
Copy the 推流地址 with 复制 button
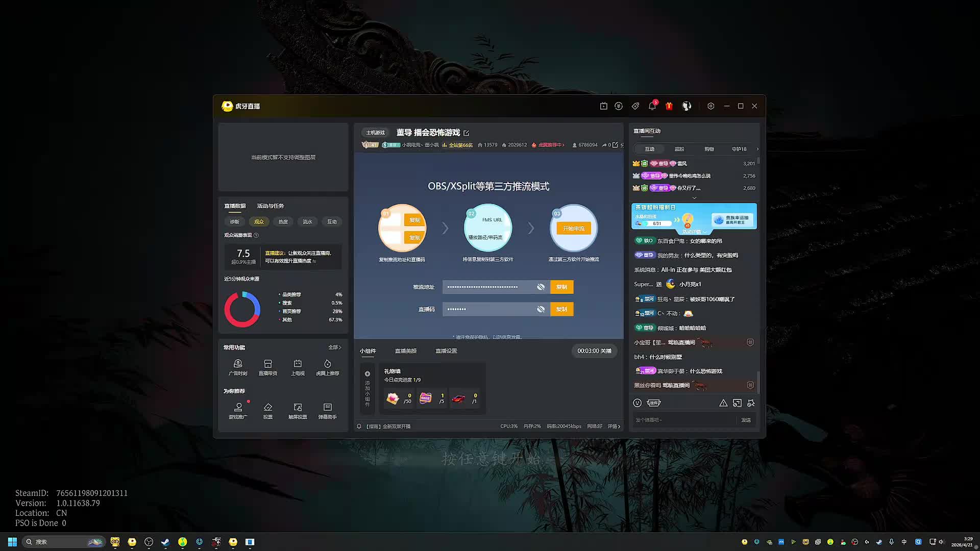click(x=561, y=287)
